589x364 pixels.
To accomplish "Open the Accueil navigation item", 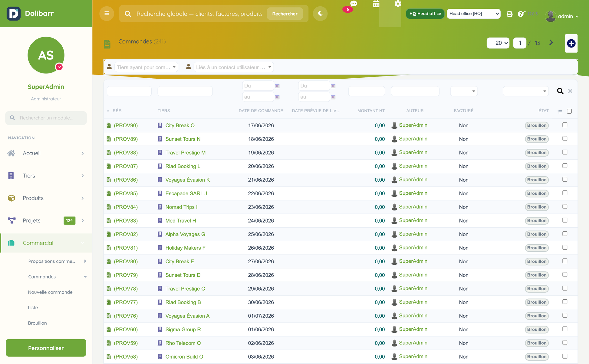I will point(46,153).
